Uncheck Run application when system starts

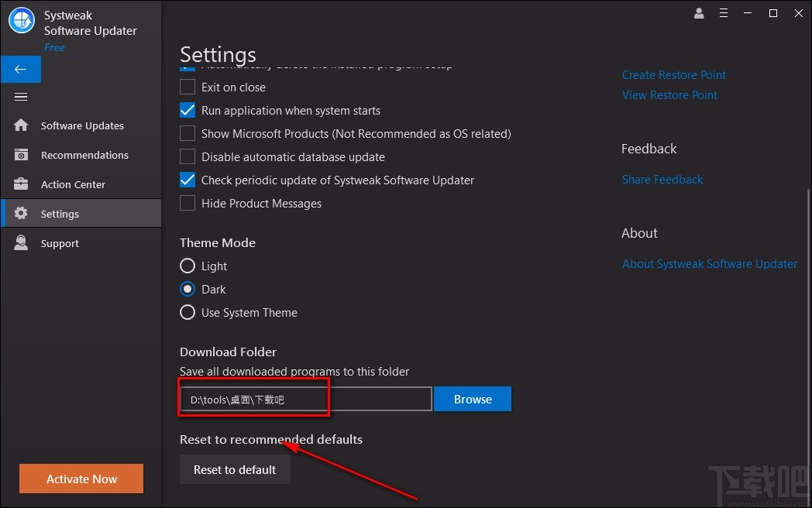coord(187,110)
